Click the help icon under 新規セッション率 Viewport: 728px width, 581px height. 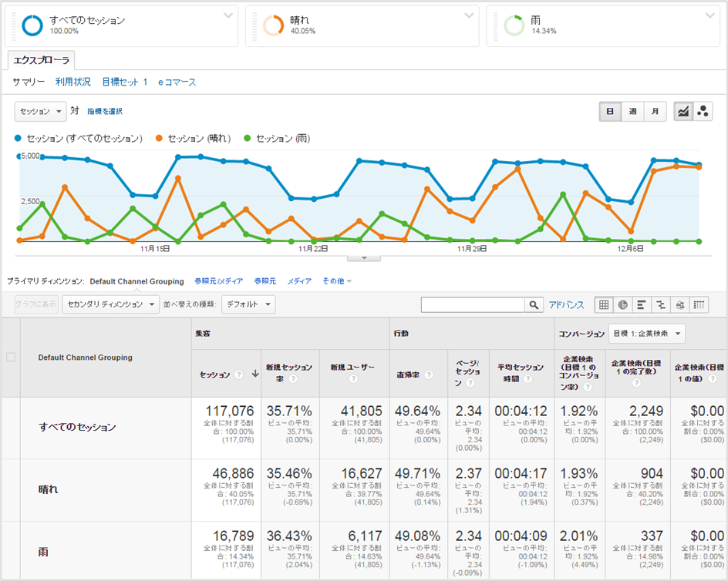coord(293,379)
